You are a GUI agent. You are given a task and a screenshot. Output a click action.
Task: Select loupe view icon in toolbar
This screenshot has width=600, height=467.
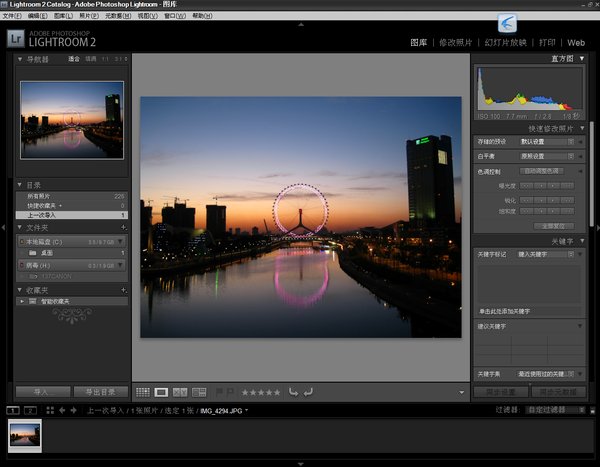[162, 392]
